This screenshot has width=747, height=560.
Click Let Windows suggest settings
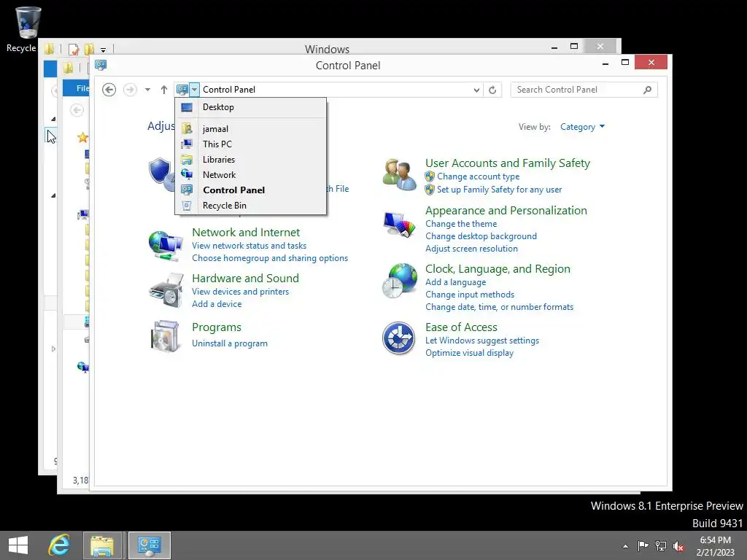click(482, 341)
